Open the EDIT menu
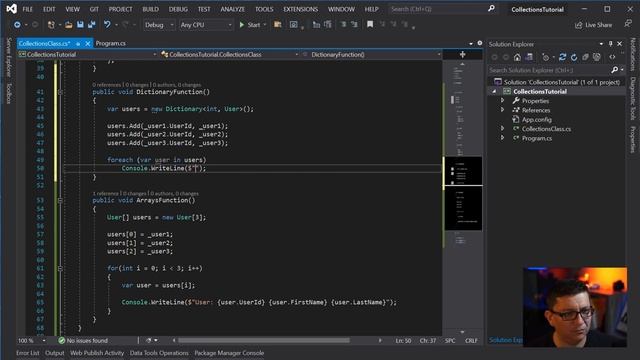This screenshot has width=640, height=360. (x=49, y=9)
